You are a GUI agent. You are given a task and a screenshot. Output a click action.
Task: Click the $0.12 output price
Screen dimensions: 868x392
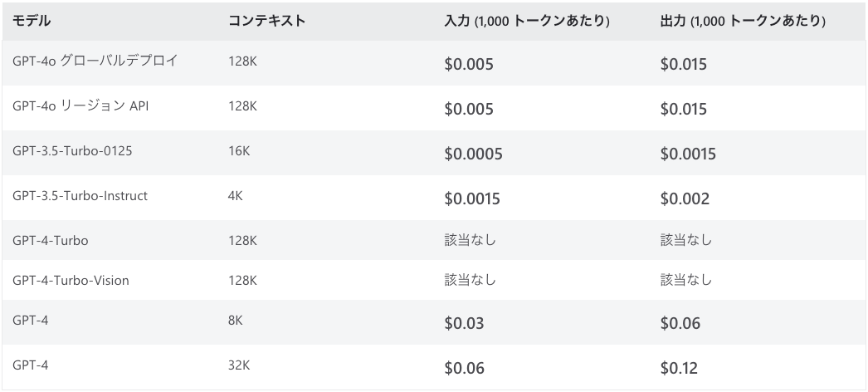pos(680,368)
